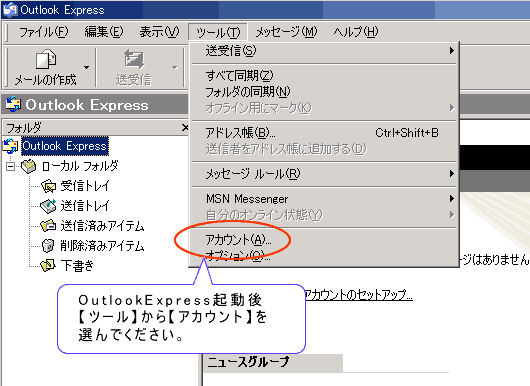Image resolution: width=530 pixels, height=386 pixels.
Task: Click submenu arrow on 送受信(S) row
Action: pyautogui.click(x=452, y=51)
